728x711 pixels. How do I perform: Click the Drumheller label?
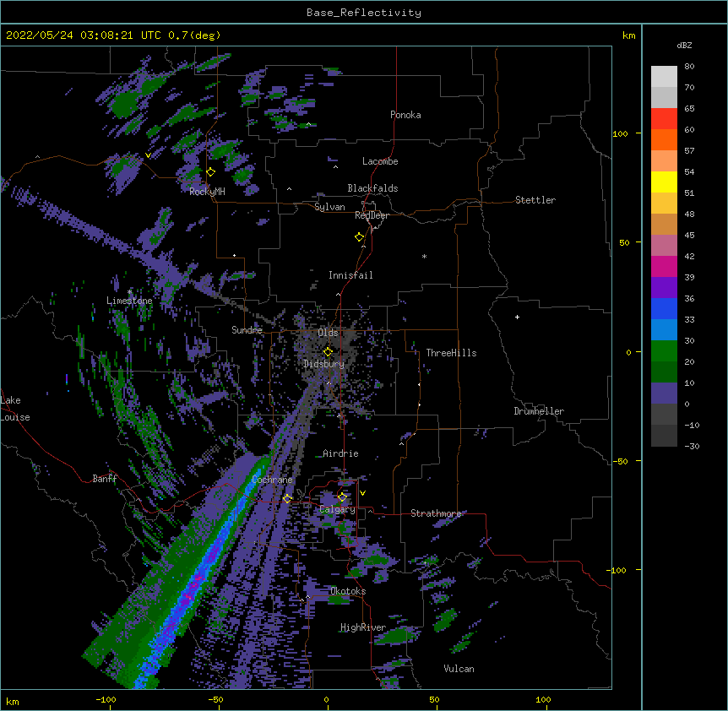(539, 411)
